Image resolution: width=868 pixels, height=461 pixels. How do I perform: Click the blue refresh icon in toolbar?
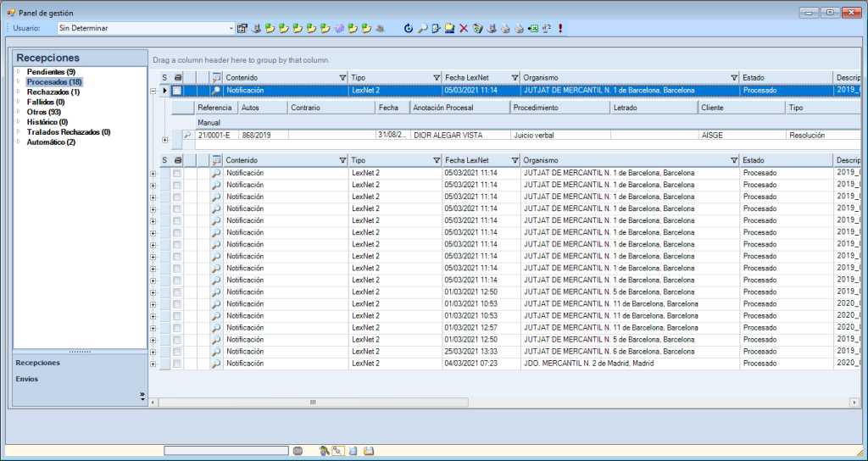pyautogui.click(x=408, y=28)
